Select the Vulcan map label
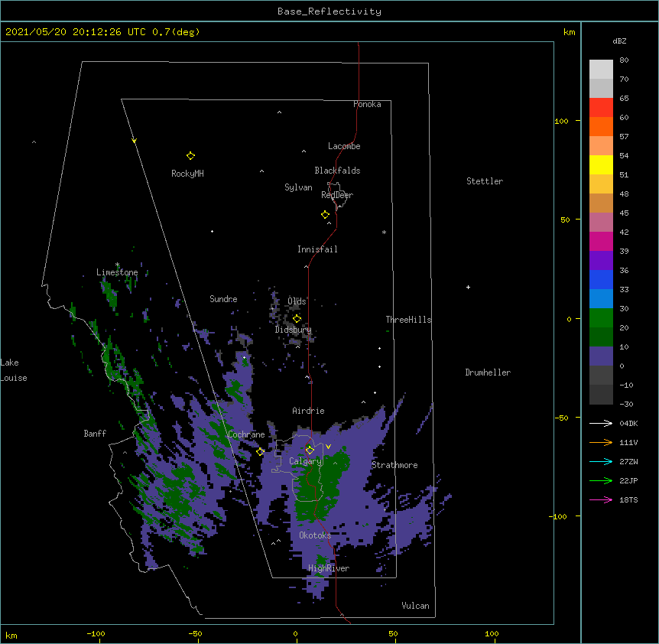The image size is (659, 644). coord(415,606)
